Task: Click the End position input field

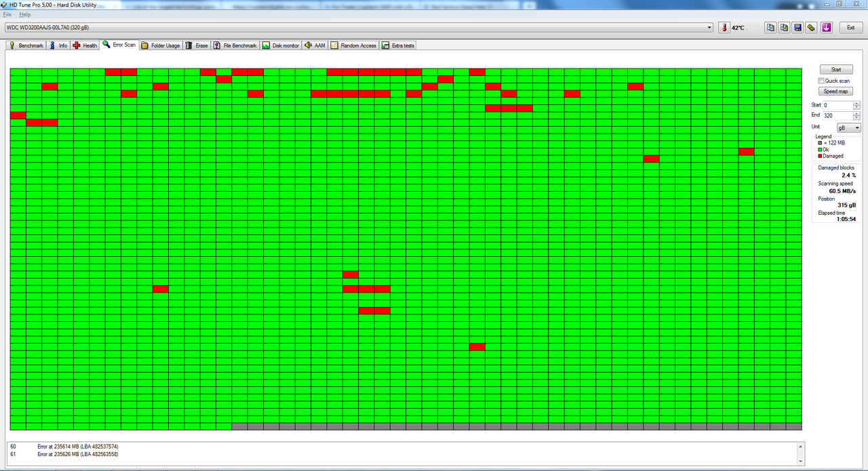Action: tap(837, 116)
